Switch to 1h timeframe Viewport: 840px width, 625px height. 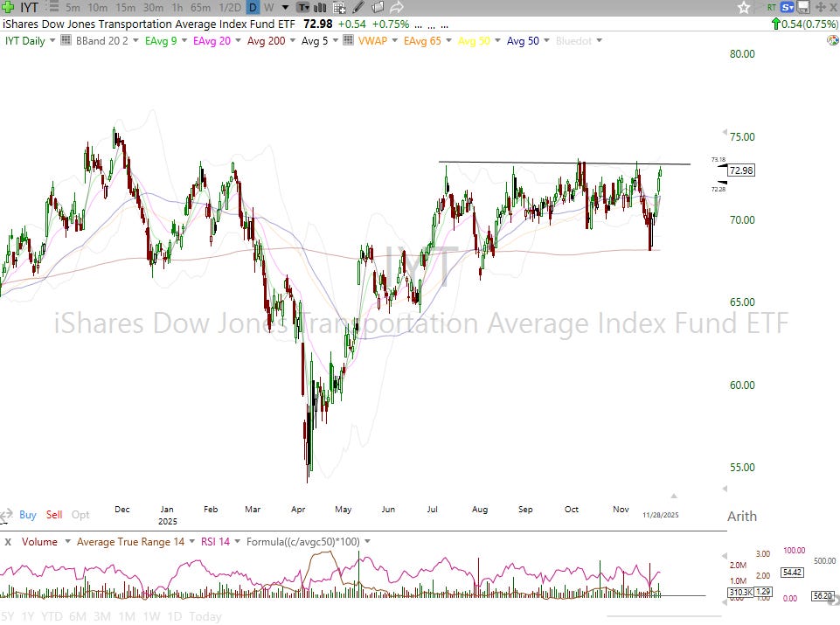[x=177, y=8]
